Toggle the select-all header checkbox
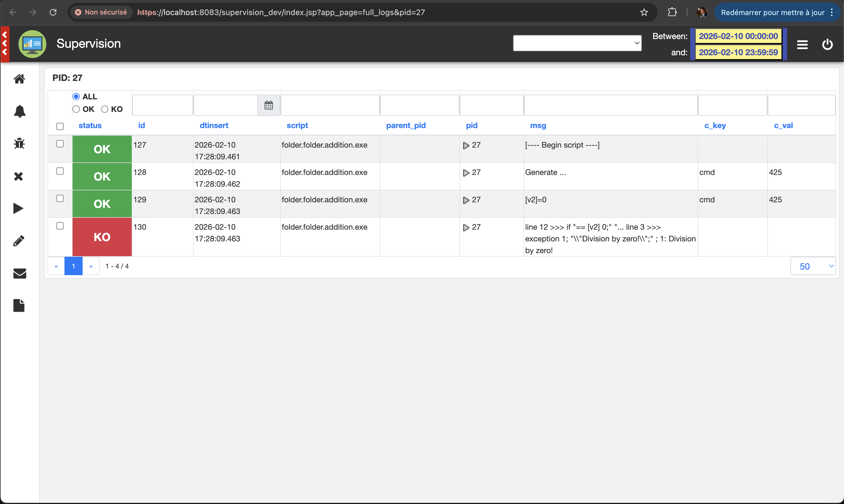 tap(60, 126)
